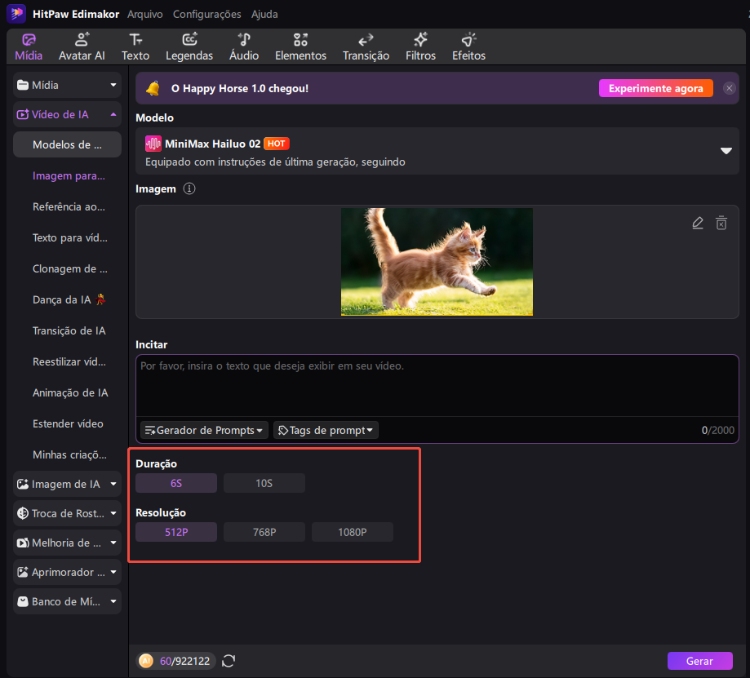
Task: Open the Arquivo menu
Action: click(x=145, y=14)
